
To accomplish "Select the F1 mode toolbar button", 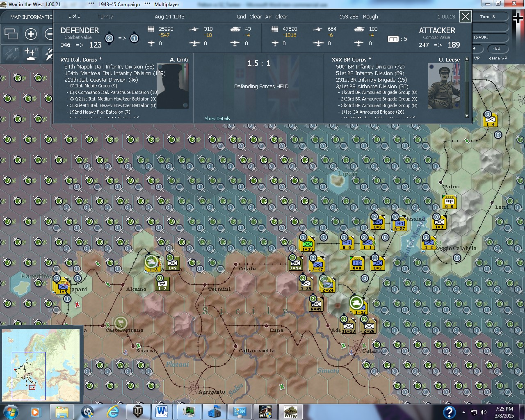I will (x=11, y=54).
